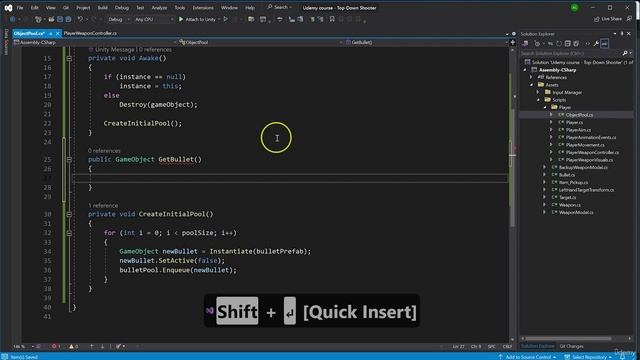Image resolution: width=640 pixels, height=360 pixels.
Task: Collapse the Scripts folder
Action: pyautogui.click(x=538, y=100)
